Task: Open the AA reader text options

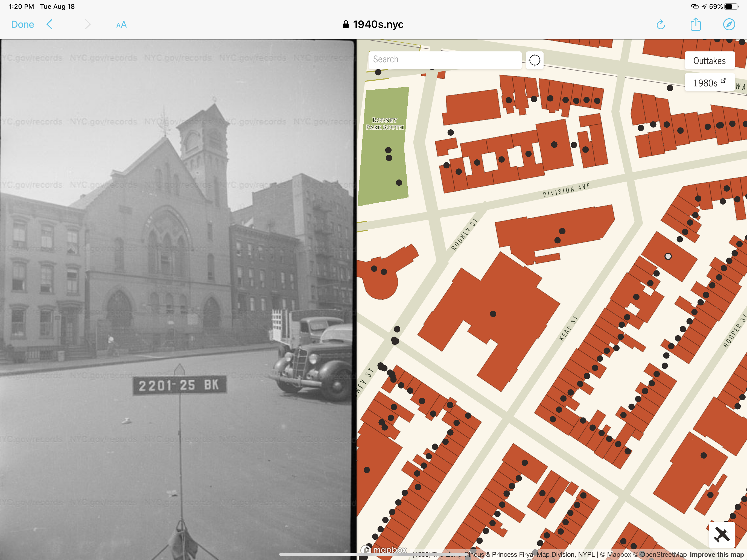Action: (x=121, y=25)
